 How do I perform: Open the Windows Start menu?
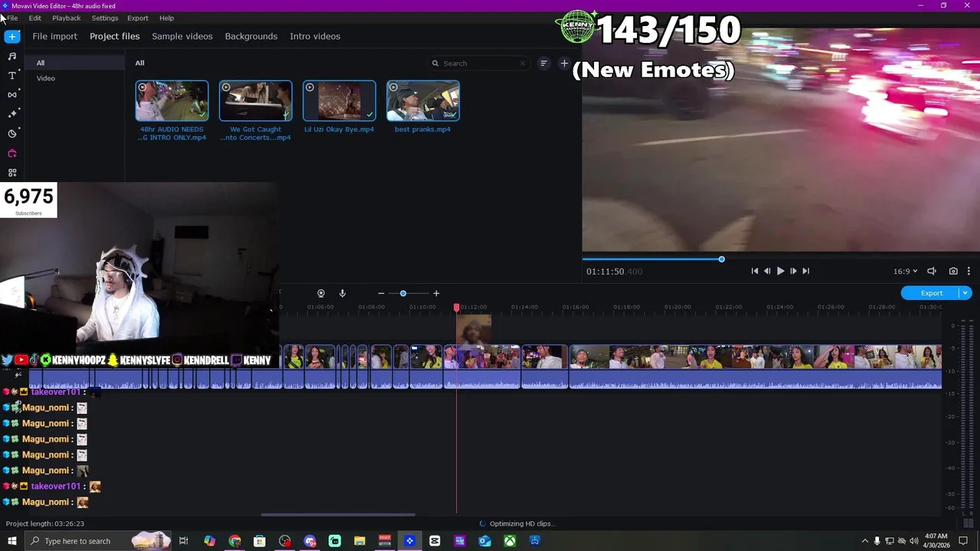(x=11, y=541)
